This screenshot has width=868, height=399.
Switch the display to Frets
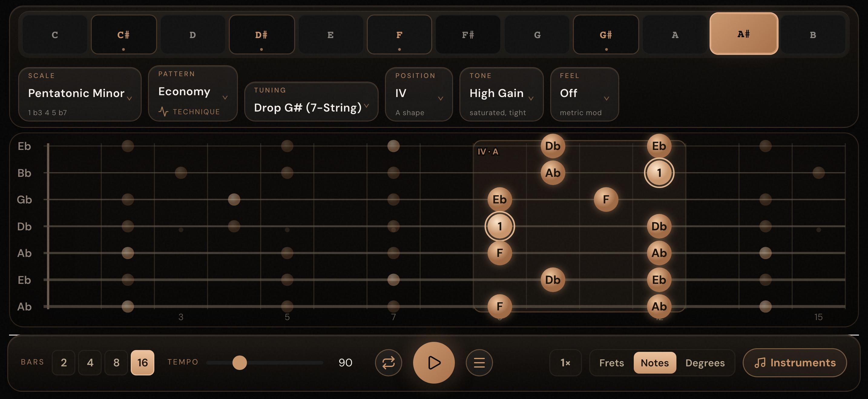click(611, 363)
